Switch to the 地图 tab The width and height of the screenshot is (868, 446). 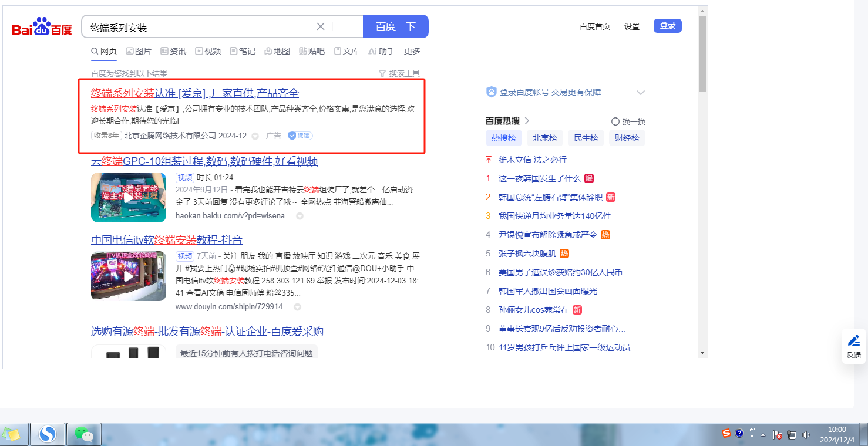(277, 51)
